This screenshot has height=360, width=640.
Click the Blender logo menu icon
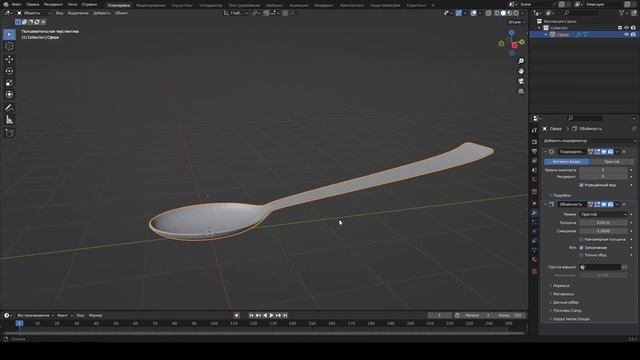6,4
